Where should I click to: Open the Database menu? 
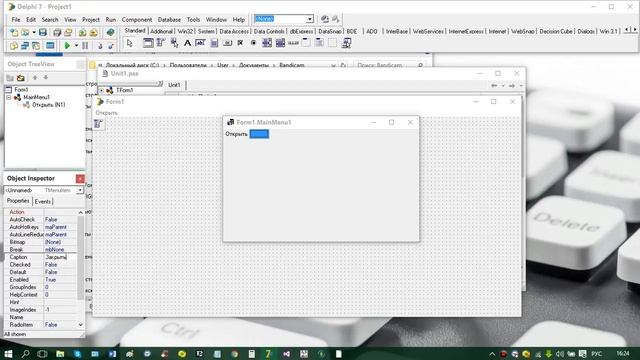pos(169,20)
